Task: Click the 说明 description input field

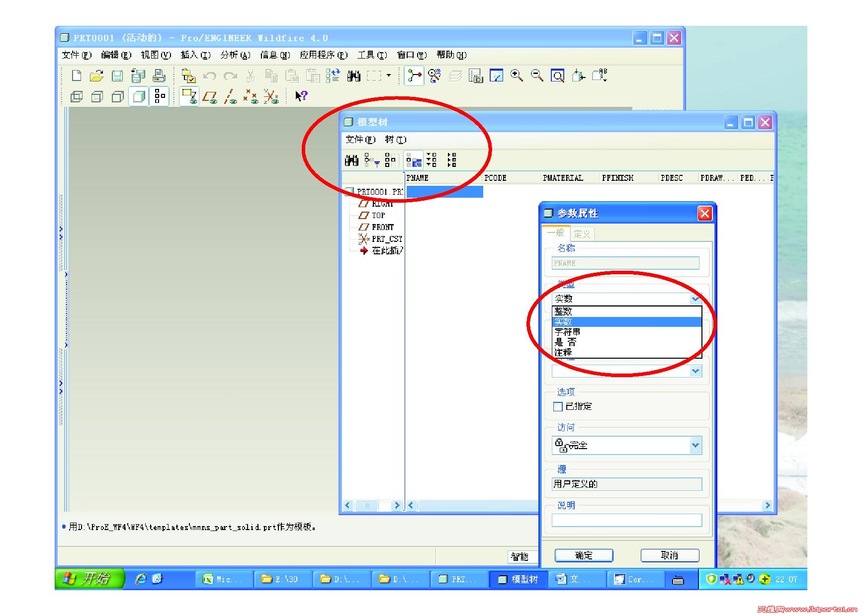Action: (x=627, y=520)
